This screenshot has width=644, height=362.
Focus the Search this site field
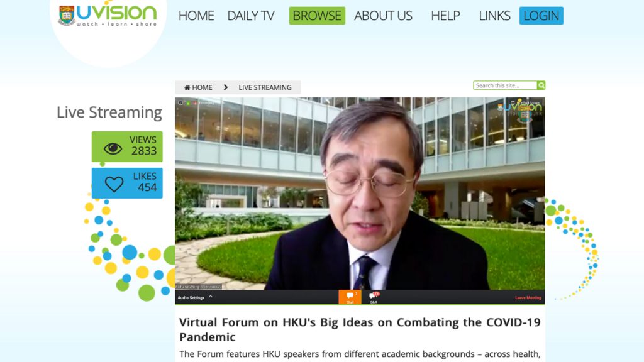pyautogui.click(x=505, y=85)
